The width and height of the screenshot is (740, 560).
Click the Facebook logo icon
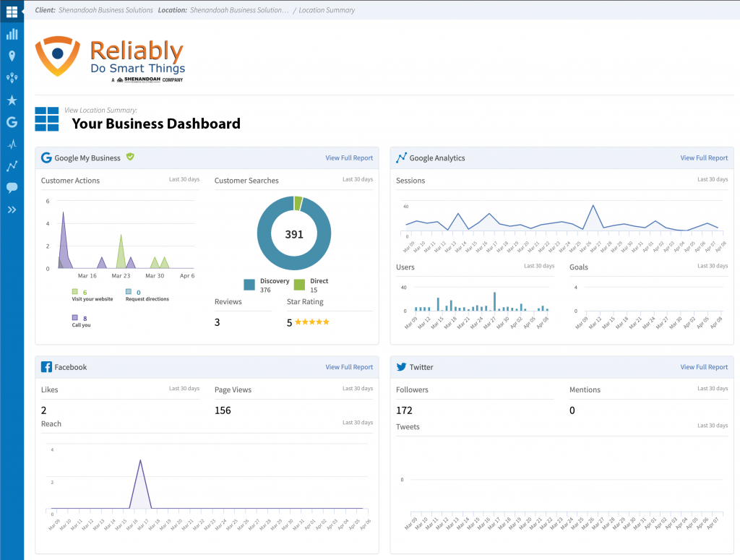(x=46, y=366)
